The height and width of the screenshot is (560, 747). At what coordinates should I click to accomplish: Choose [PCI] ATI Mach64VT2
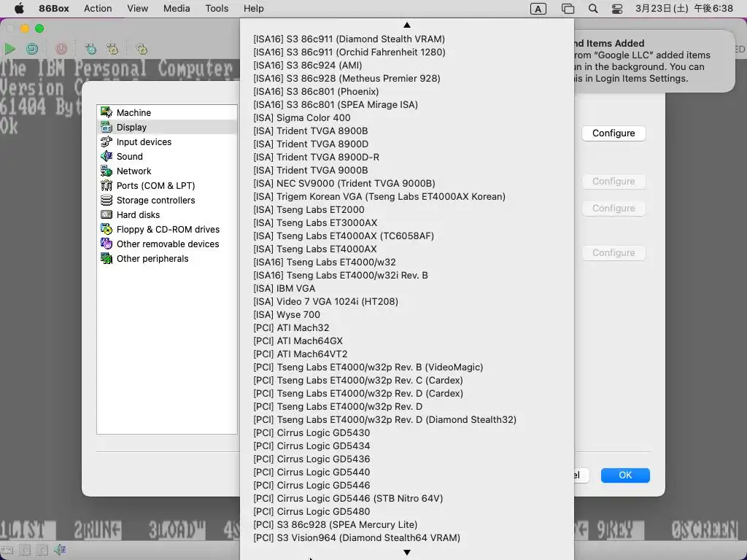[x=407, y=354]
